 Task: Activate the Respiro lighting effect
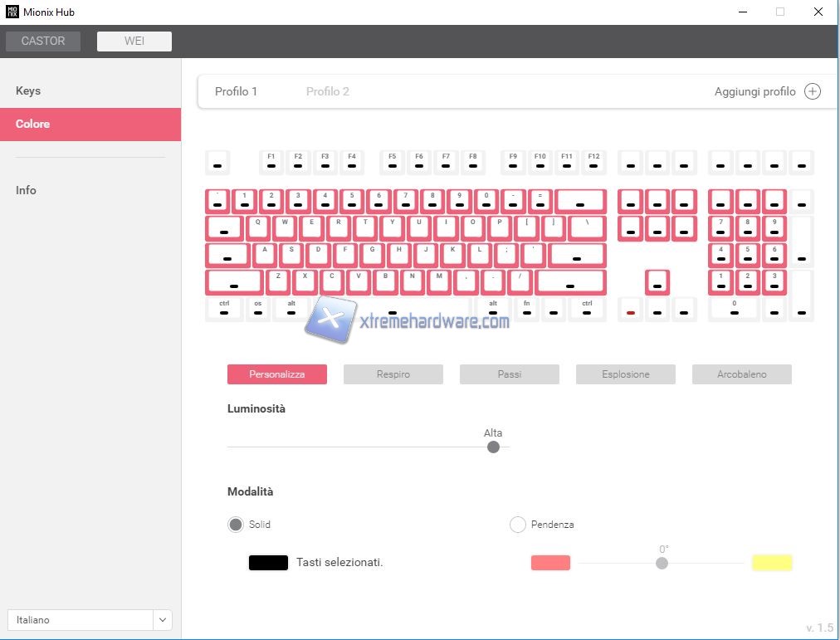[x=393, y=374]
